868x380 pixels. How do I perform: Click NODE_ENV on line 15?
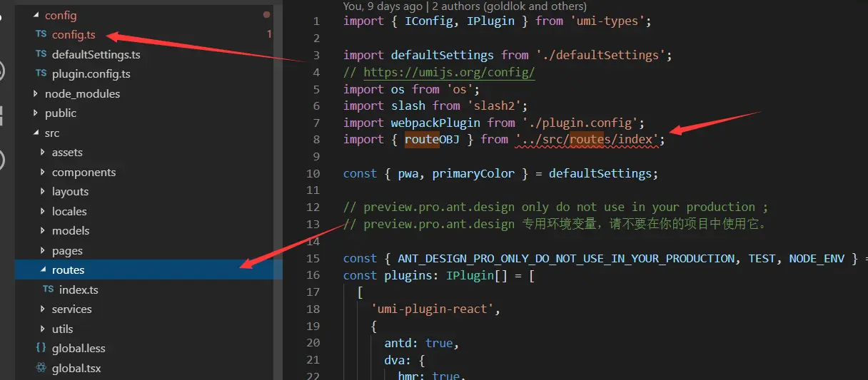817,258
